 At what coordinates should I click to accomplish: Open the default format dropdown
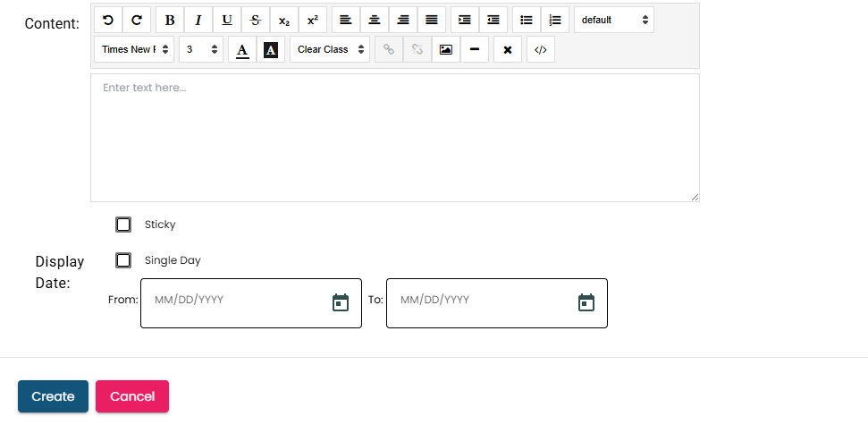click(x=613, y=20)
